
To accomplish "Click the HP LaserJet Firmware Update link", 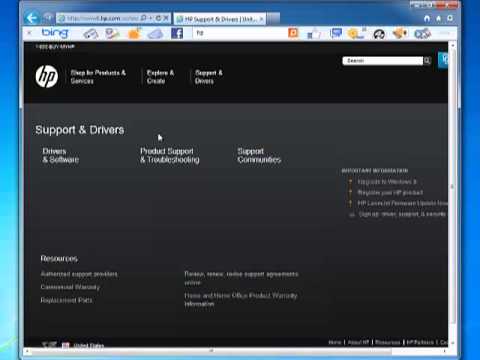I will [x=402, y=203].
